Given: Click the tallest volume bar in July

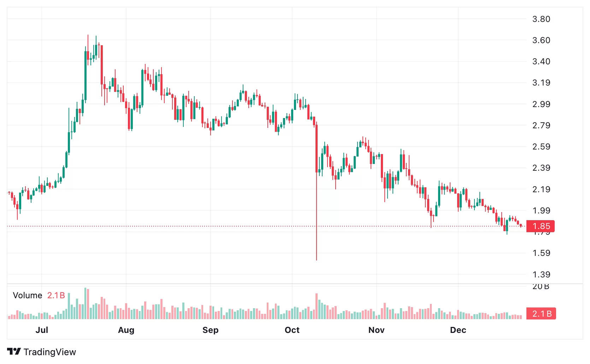Looking at the screenshot, I should [85, 304].
